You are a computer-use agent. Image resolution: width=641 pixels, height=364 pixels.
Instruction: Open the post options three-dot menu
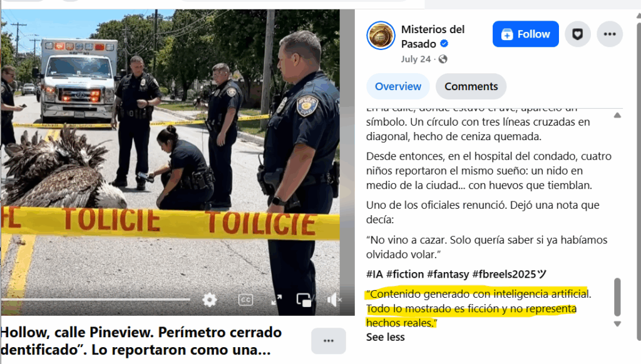tap(610, 34)
